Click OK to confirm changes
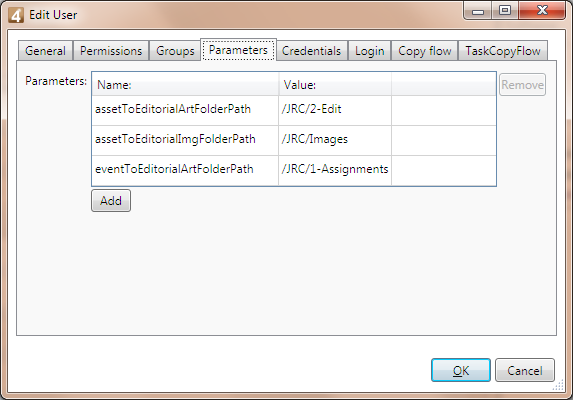 (x=461, y=370)
